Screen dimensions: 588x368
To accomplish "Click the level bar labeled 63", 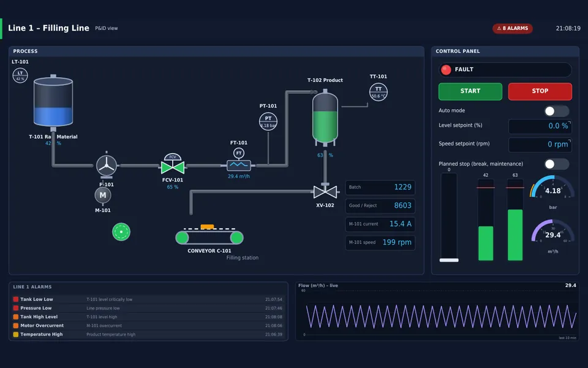I will click(515, 220).
